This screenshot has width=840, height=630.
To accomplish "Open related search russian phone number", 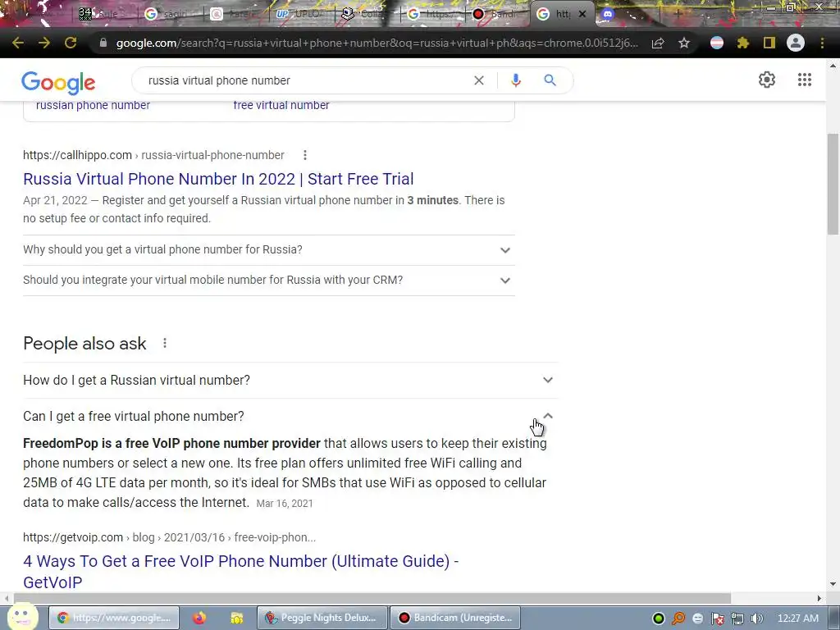I will pos(93,105).
